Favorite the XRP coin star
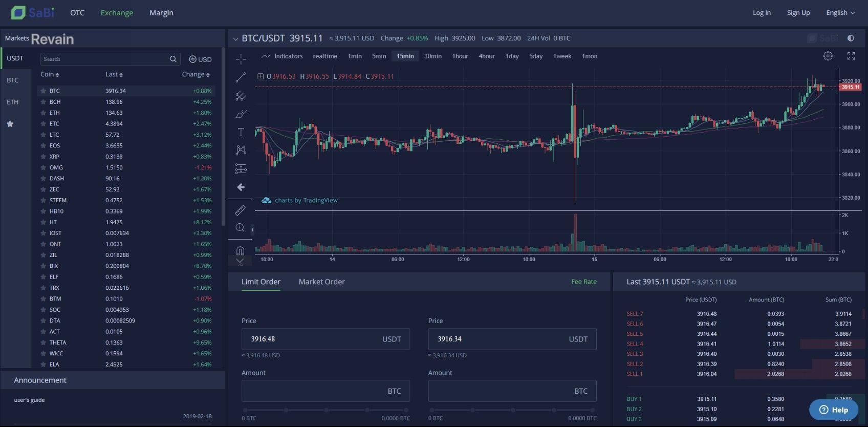The height and width of the screenshot is (428, 868). (x=44, y=157)
